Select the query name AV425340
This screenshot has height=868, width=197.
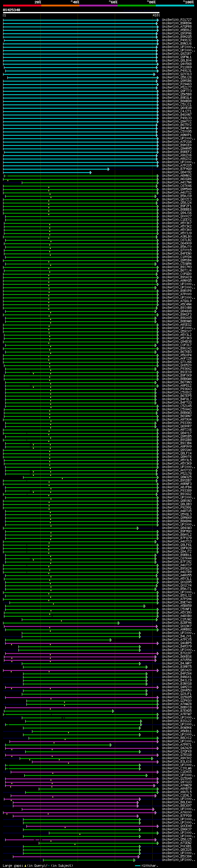[11, 10]
